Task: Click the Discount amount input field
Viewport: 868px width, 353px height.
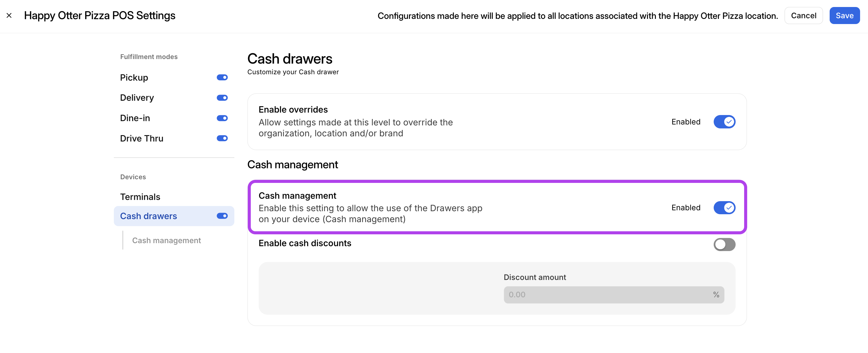Action: (614, 295)
